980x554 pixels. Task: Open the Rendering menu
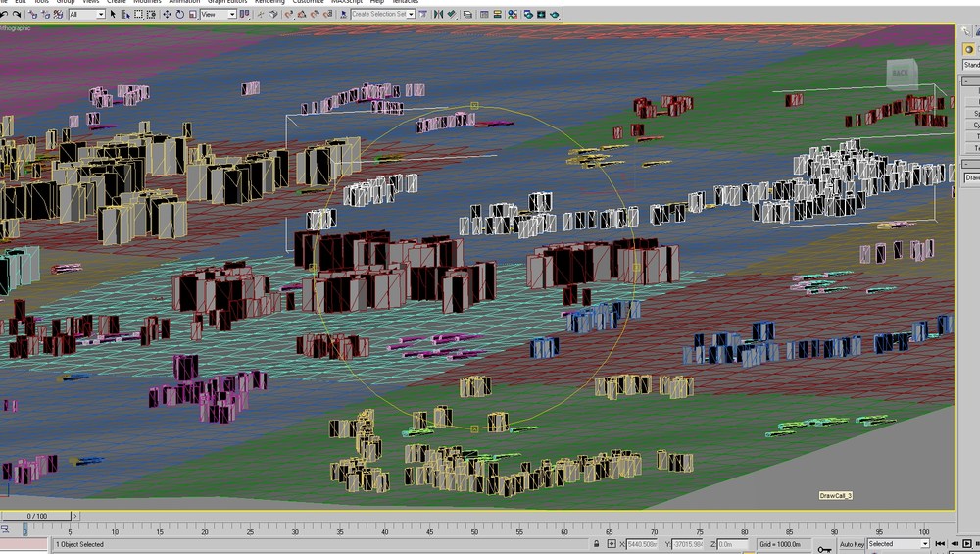[269, 2]
